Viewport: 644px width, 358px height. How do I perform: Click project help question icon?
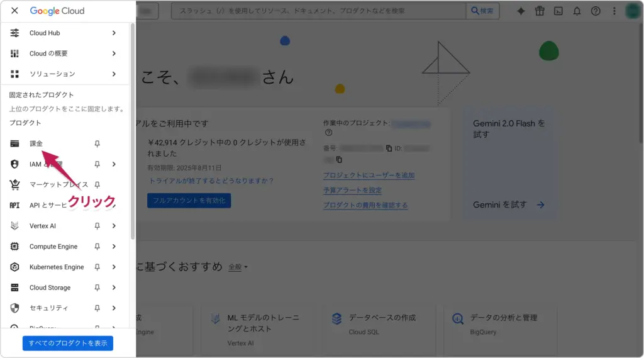click(x=328, y=133)
